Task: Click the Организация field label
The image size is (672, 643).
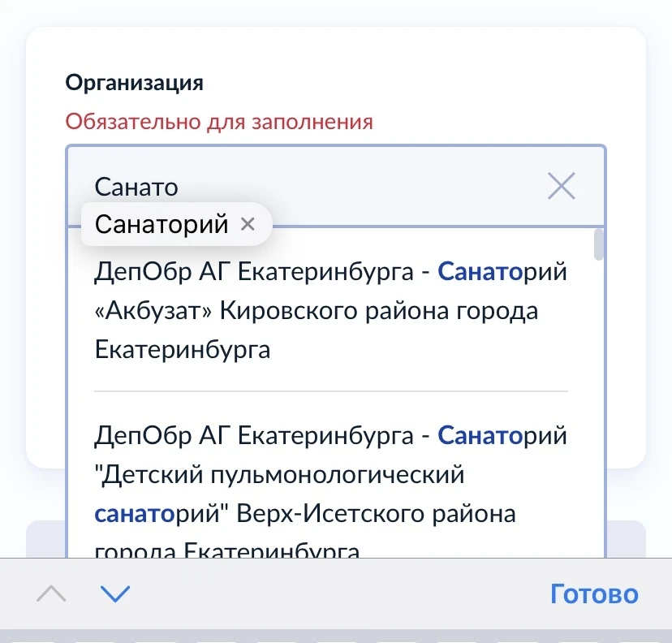Action: [134, 82]
